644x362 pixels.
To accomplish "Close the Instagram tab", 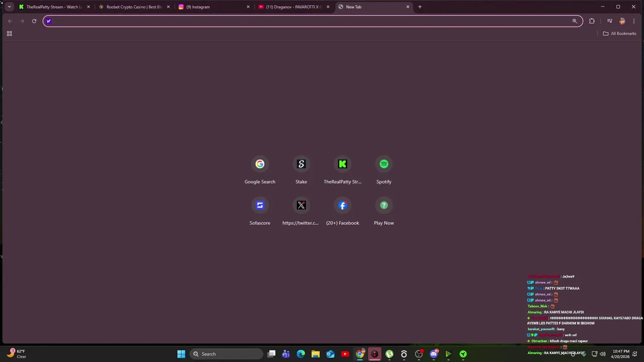I will coord(248,7).
